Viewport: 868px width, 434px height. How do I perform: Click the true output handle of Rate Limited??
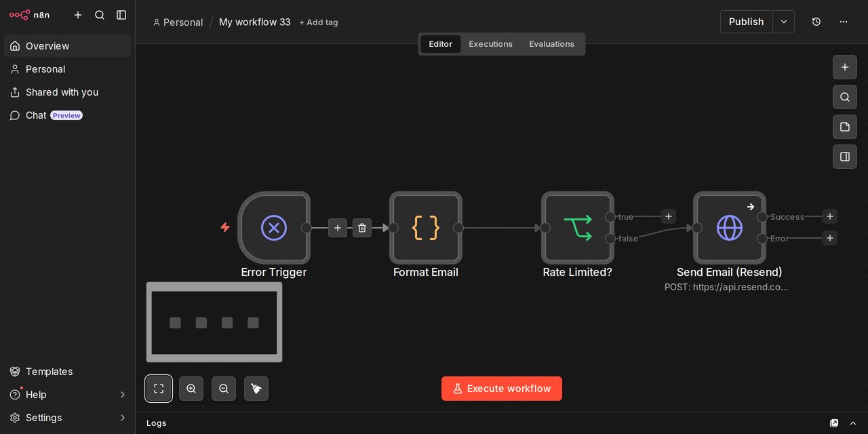(610, 217)
